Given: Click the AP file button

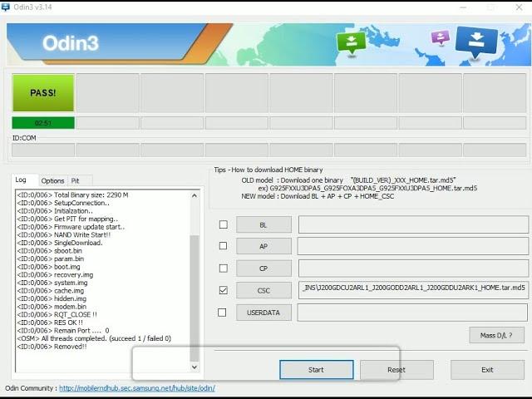Looking at the screenshot, I should point(264,246).
